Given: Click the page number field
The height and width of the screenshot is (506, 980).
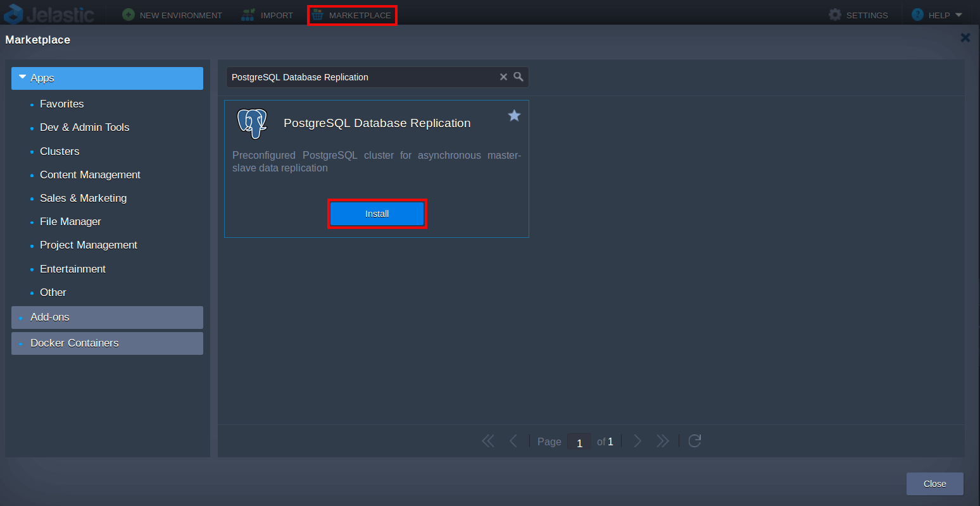Looking at the screenshot, I should coord(579,442).
